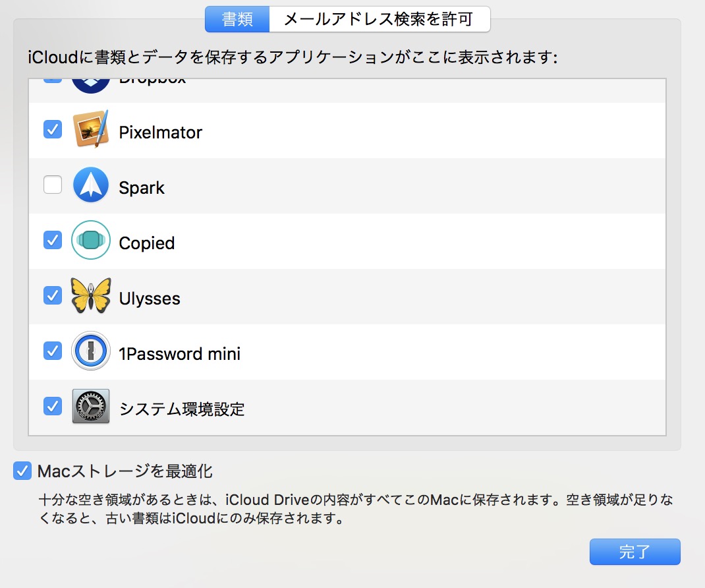Screen dimensions: 705x588
Task: Select the Copied label text
Action: (x=146, y=243)
